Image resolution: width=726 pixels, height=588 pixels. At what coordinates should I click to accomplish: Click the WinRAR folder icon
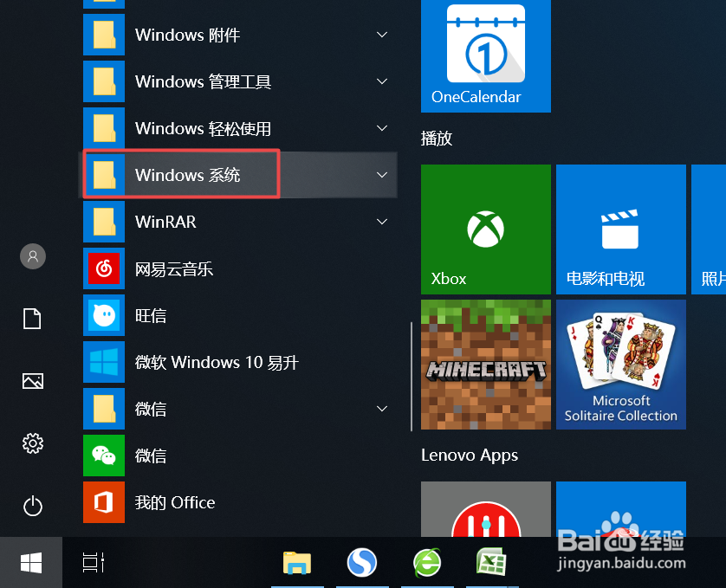[104, 222]
